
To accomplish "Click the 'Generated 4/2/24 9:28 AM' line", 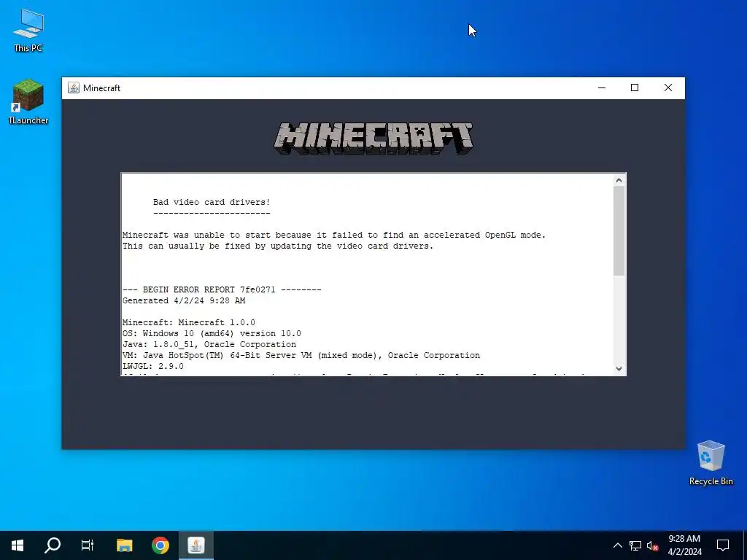I will point(184,300).
